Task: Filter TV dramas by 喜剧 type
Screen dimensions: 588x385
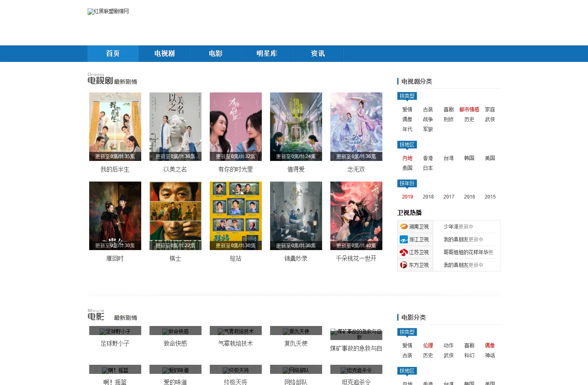Action: 449,109
